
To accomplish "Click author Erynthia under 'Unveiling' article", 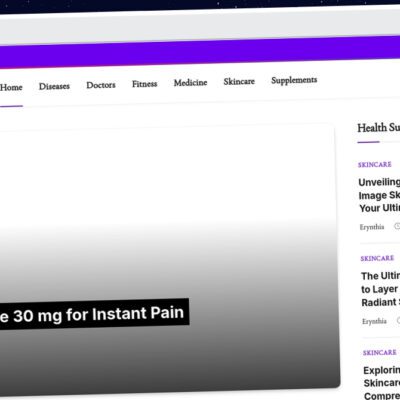I will (372, 227).
